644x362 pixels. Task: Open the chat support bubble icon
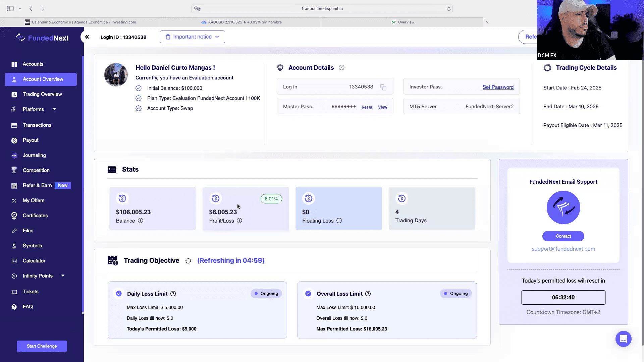tap(623, 339)
